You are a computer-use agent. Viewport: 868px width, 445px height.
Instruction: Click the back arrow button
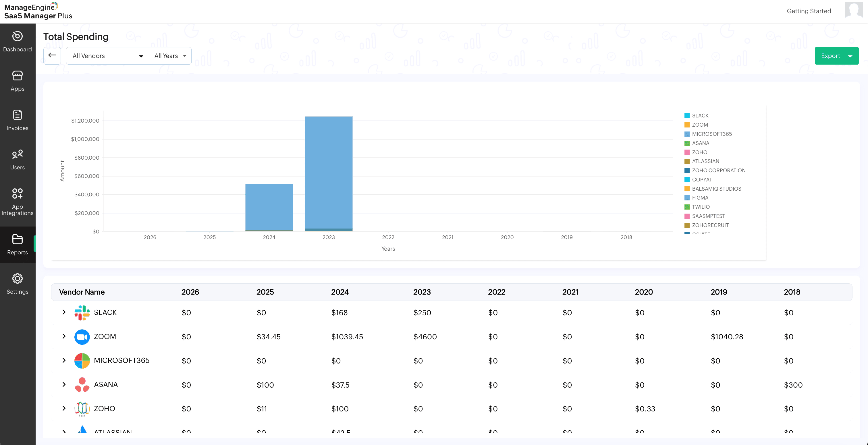52,56
